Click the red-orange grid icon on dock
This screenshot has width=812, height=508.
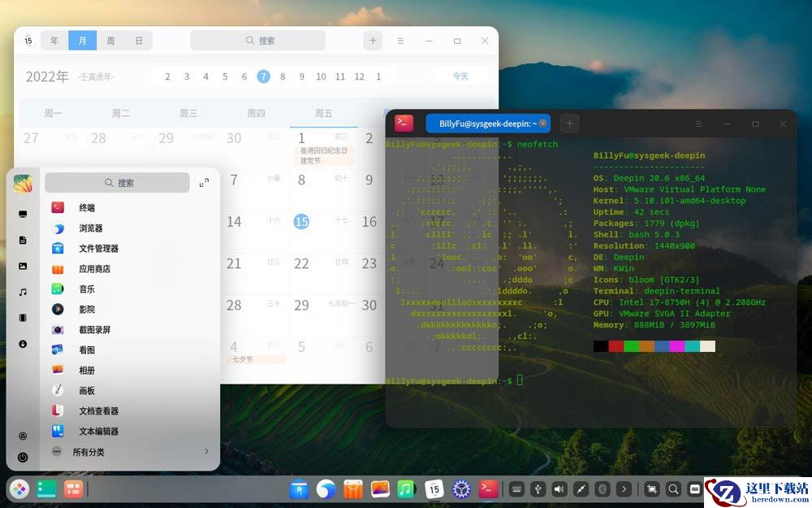74,488
